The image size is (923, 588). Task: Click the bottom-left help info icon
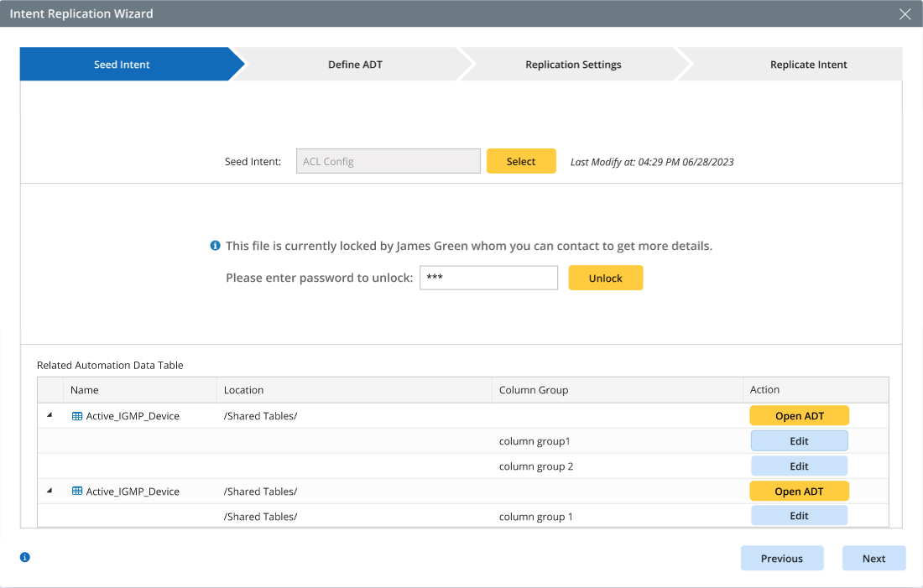(25, 557)
